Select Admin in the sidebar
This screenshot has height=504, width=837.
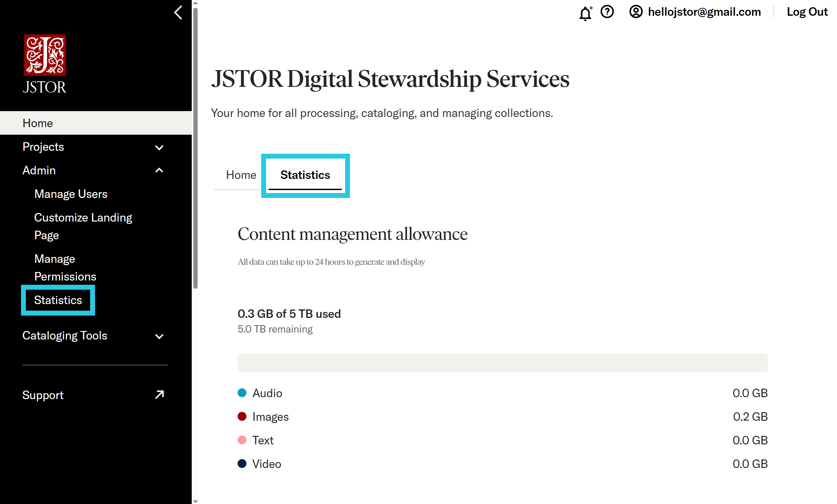coord(39,170)
